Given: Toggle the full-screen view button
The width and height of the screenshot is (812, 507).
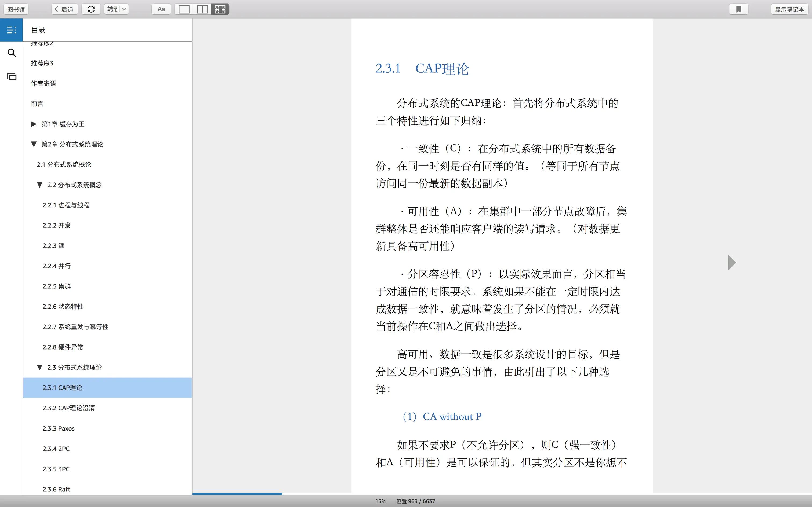Looking at the screenshot, I should (220, 9).
